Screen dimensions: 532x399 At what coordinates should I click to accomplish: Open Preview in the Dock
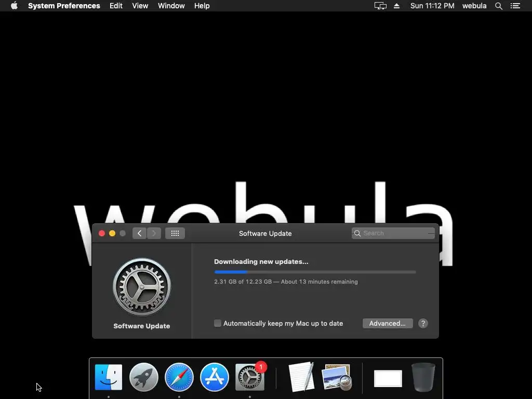(x=337, y=377)
